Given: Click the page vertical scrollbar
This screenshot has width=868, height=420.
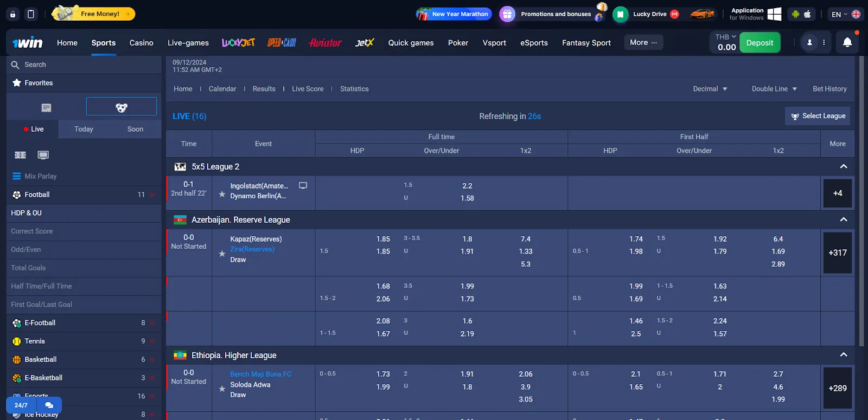Looking at the screenshot, I should [861, 201].
